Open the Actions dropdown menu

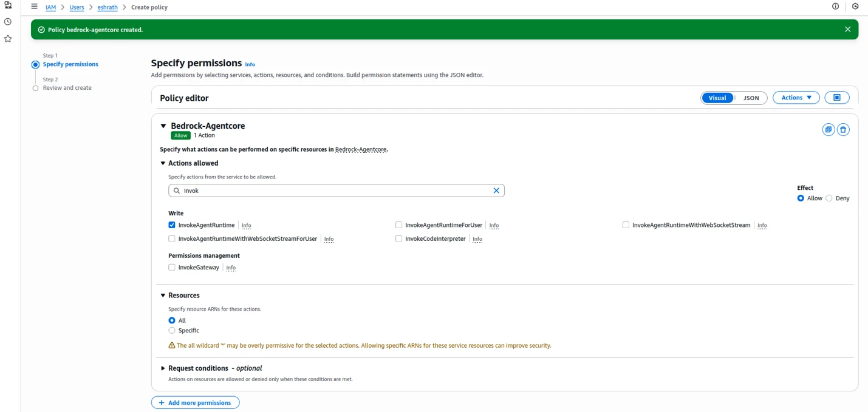[796, 97]
